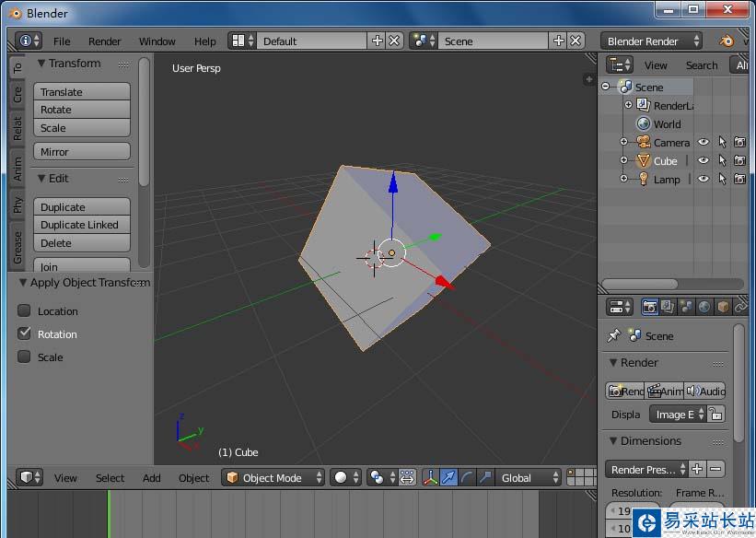Click the Mirror button

point(81,152)
